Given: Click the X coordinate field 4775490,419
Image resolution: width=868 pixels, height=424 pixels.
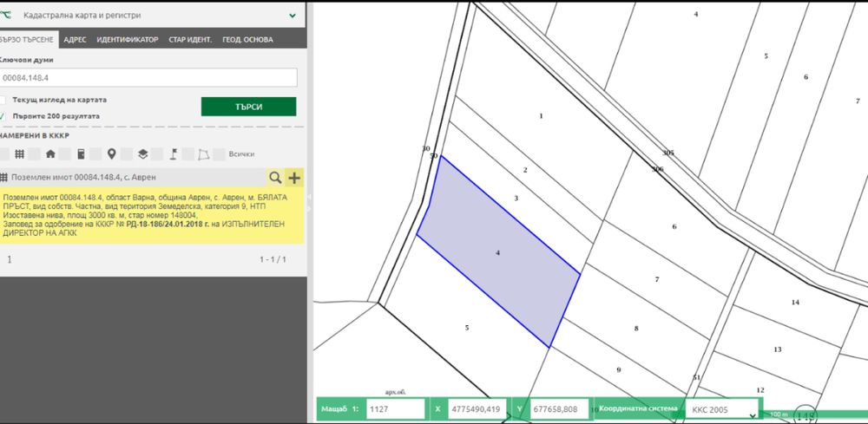Looking at the screenshot, I should 477,409.
